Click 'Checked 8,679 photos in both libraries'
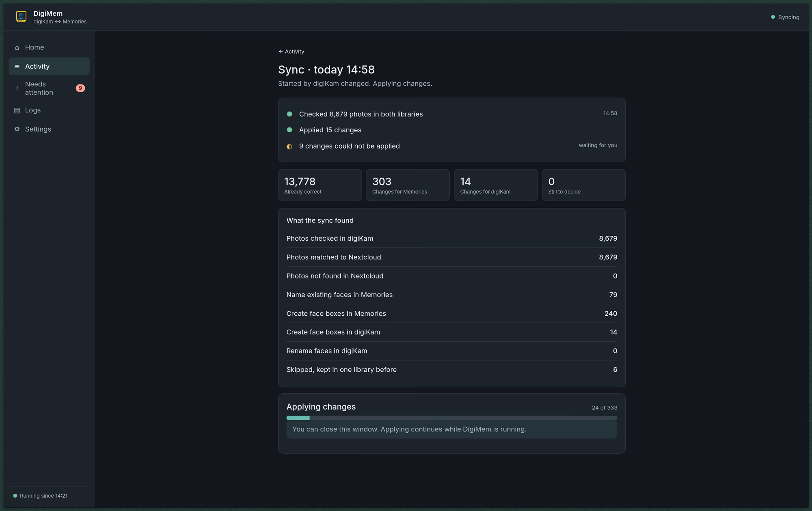The height and width of the screenshot is (511, 812). pos(361,114)
